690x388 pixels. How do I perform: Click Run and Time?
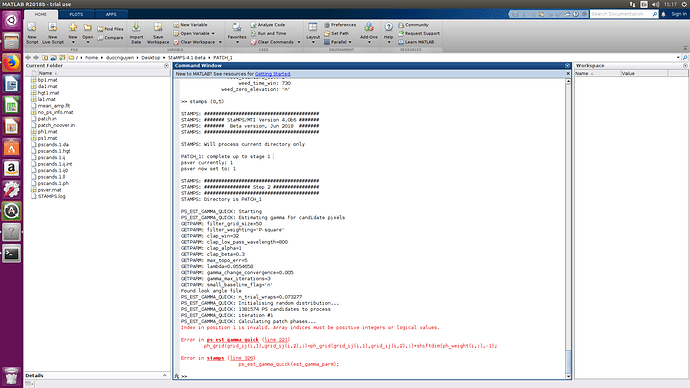pyautogui.click(x=268, y=33)
